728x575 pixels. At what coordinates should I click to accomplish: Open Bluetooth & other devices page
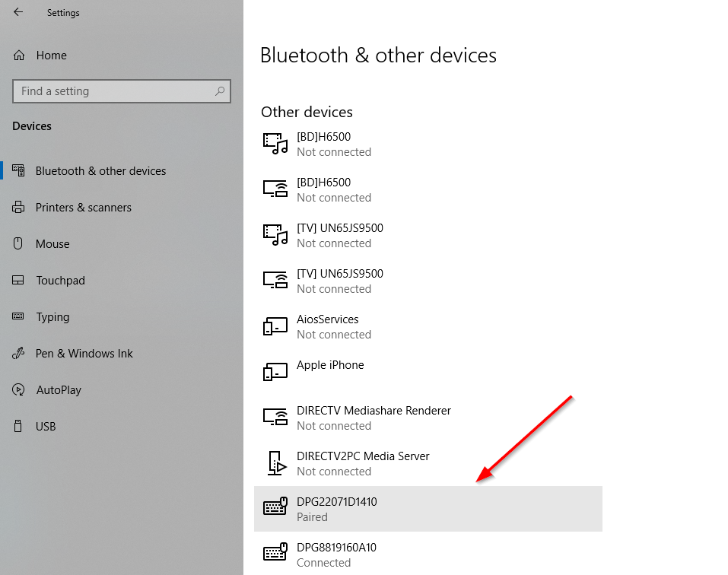coord(100,171)
